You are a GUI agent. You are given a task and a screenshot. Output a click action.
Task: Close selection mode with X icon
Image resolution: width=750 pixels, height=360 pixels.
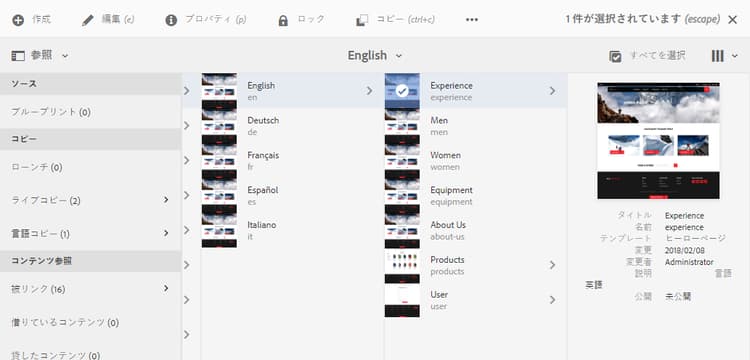pos(732,20)
